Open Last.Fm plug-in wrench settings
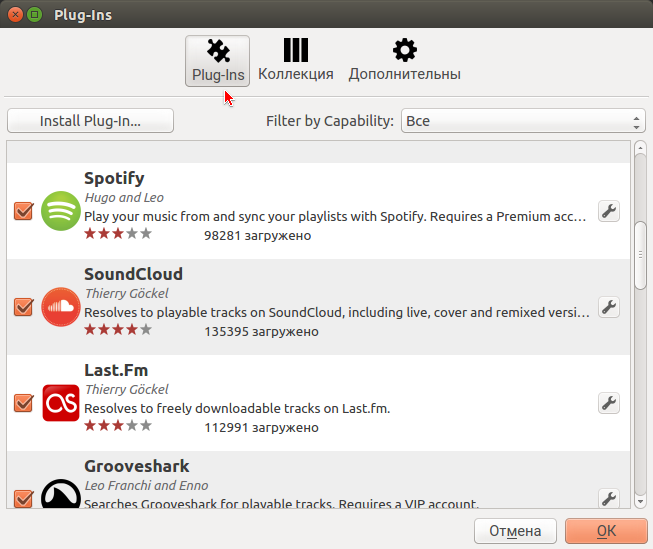653x549 pixels. (x=609, y=403)
